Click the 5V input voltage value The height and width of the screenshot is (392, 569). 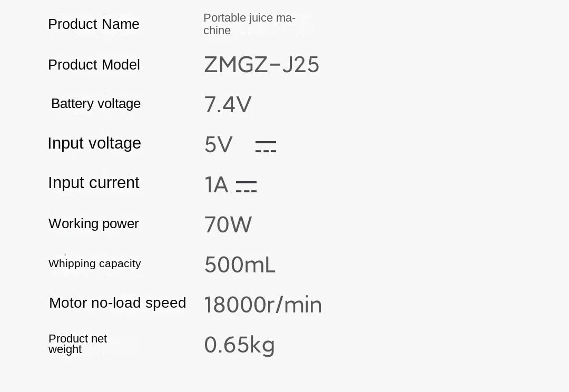coord(218,144)
